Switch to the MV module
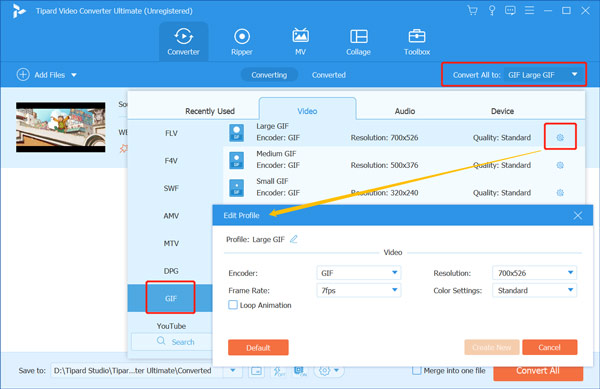Viewport: 600px width, 389px height. click(x=300, y=42)
